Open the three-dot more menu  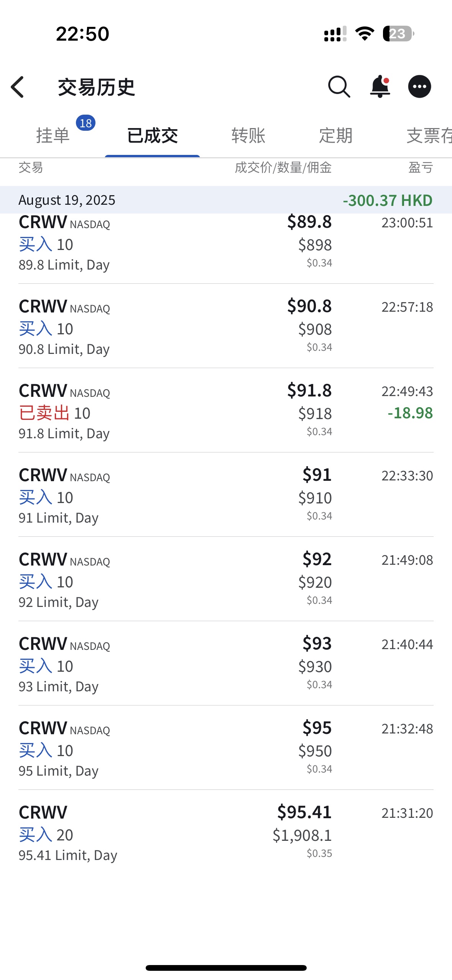point(419,87)
